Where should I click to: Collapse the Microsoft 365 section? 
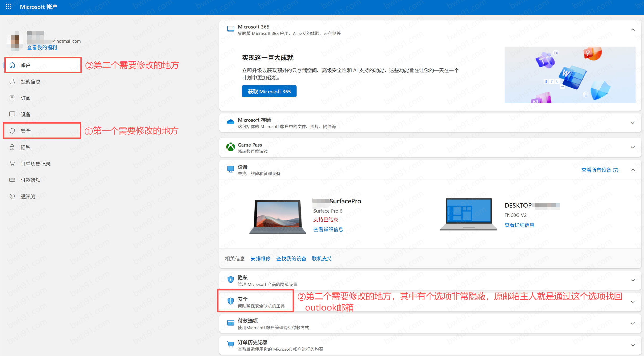[633, 30]
